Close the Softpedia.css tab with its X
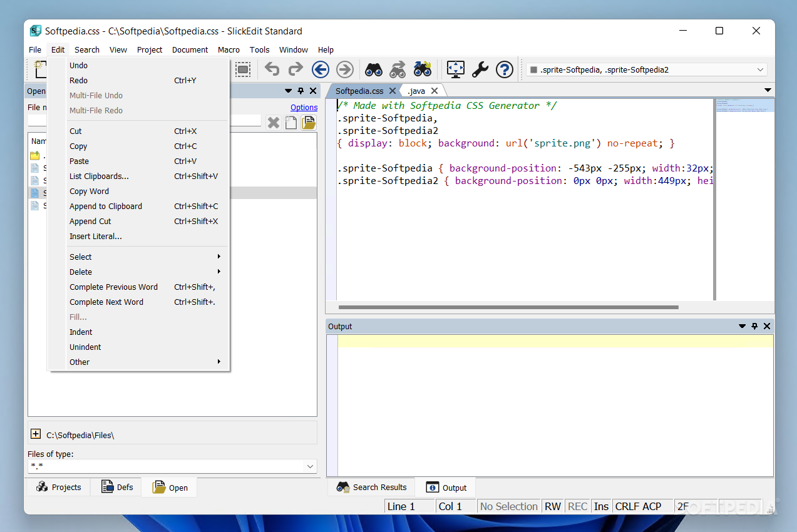The height and width of the screenshot is (532, 797). tap(393, 91)
